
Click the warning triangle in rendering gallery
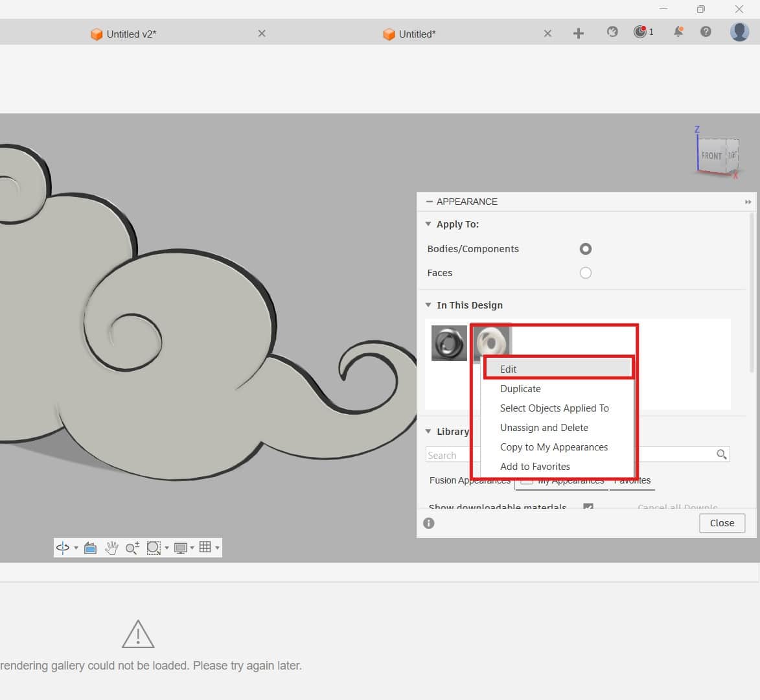[138, 634]
